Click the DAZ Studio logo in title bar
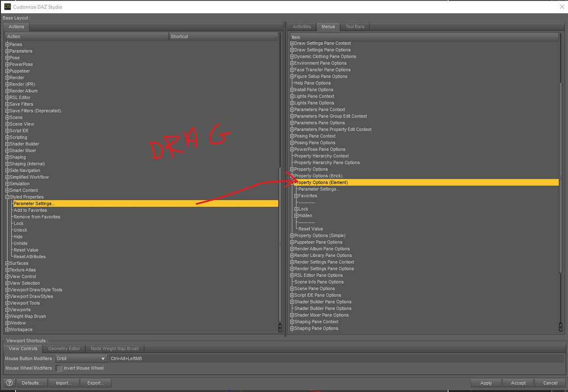Screen dimensions: 568x392 point(7,6)
